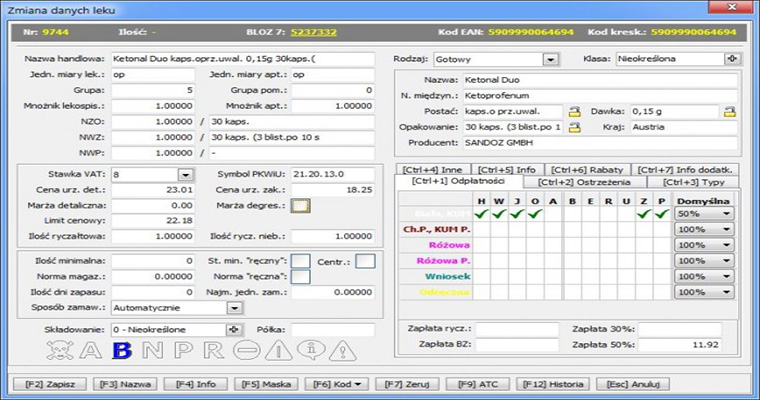
Task: Click the padlock icon next to Opakowanie
Action: point(574,128)
